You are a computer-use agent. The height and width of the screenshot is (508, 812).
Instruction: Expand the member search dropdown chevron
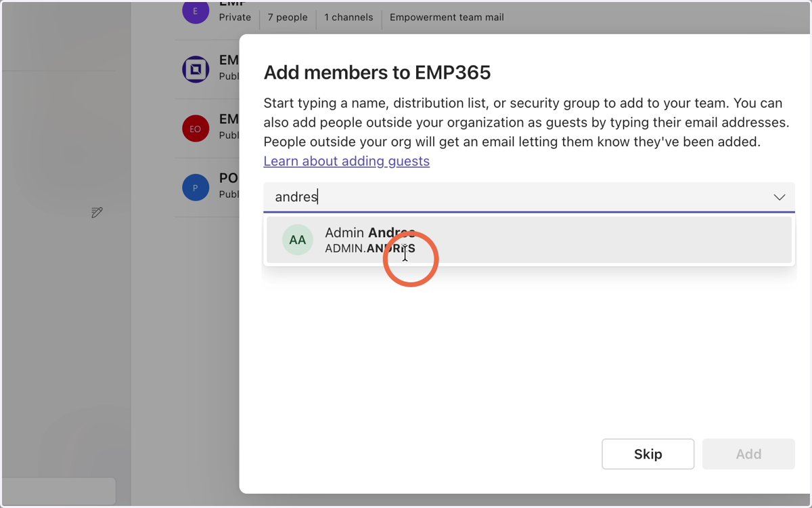(x=780, y=197)
